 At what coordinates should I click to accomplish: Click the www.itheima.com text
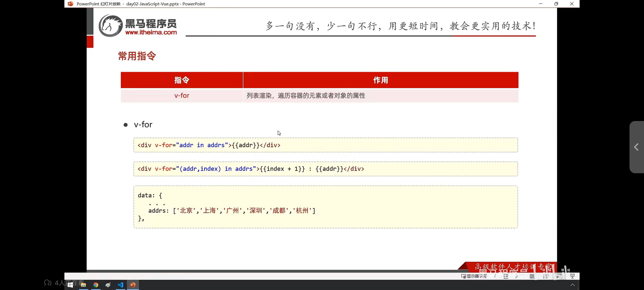(151, 32)
